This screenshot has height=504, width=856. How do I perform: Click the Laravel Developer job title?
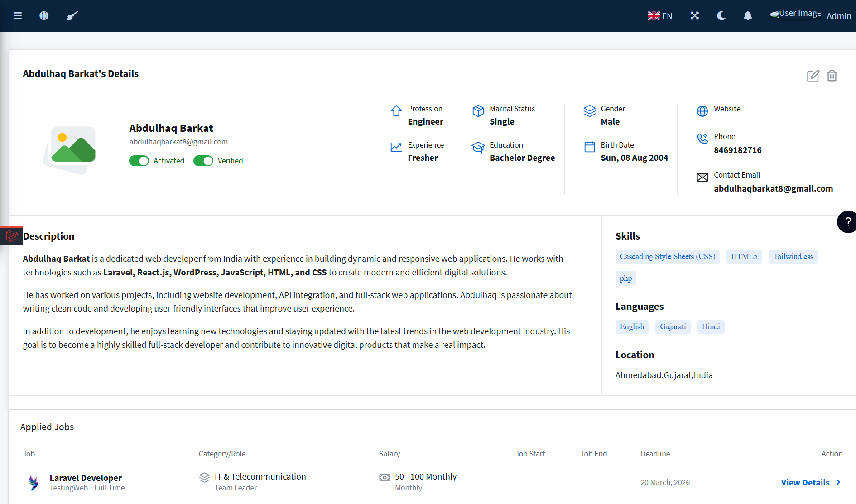tap(86, 478)
